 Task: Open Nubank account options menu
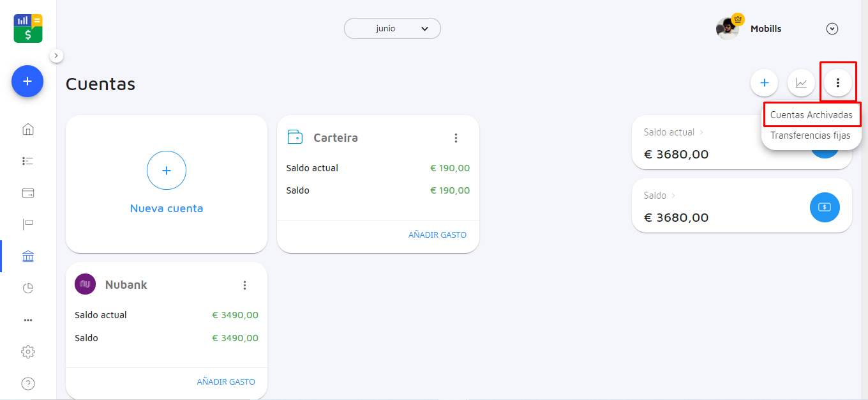[x=244, y=285]
